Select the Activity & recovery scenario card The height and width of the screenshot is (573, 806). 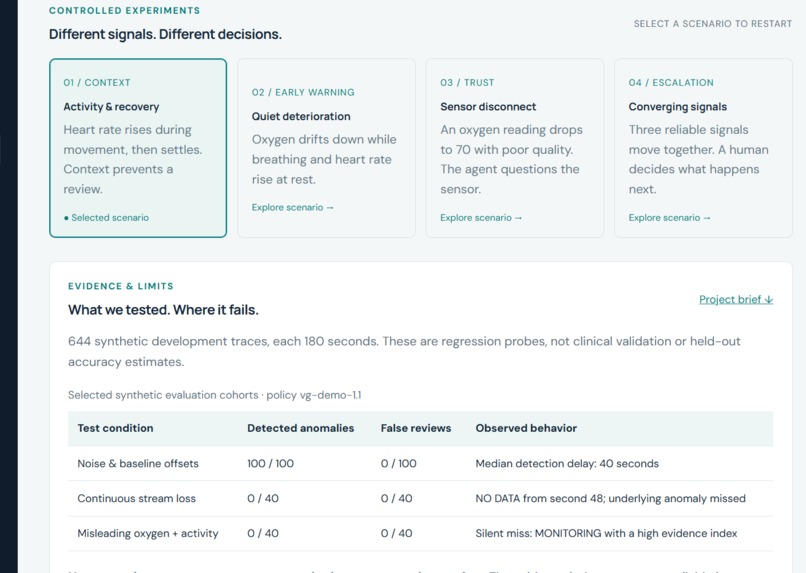[138, 148]
